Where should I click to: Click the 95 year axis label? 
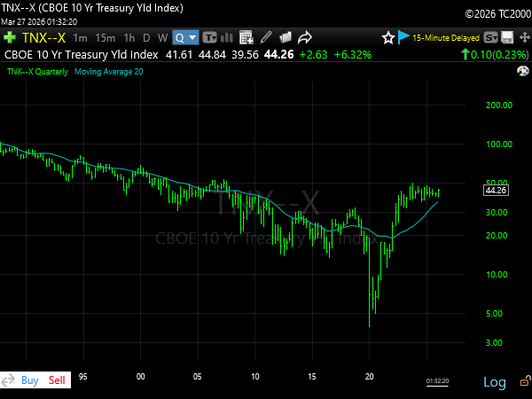click(x=82, y=377)
